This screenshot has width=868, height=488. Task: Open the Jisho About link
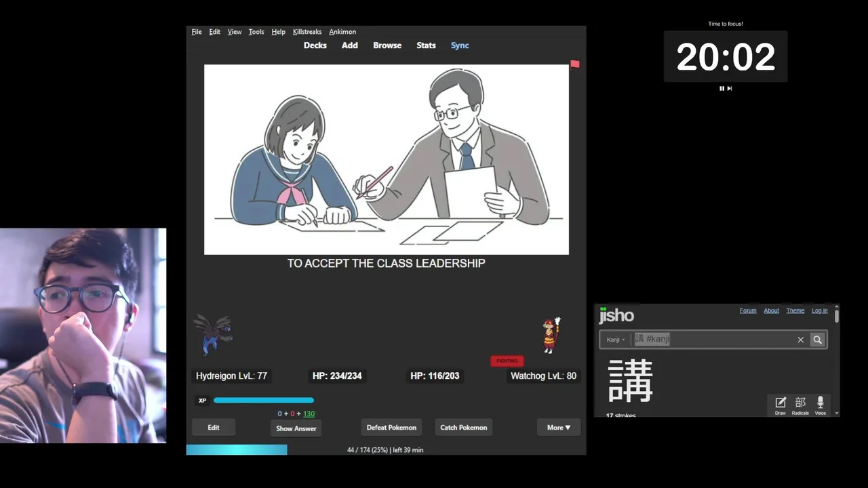point(772,310)
